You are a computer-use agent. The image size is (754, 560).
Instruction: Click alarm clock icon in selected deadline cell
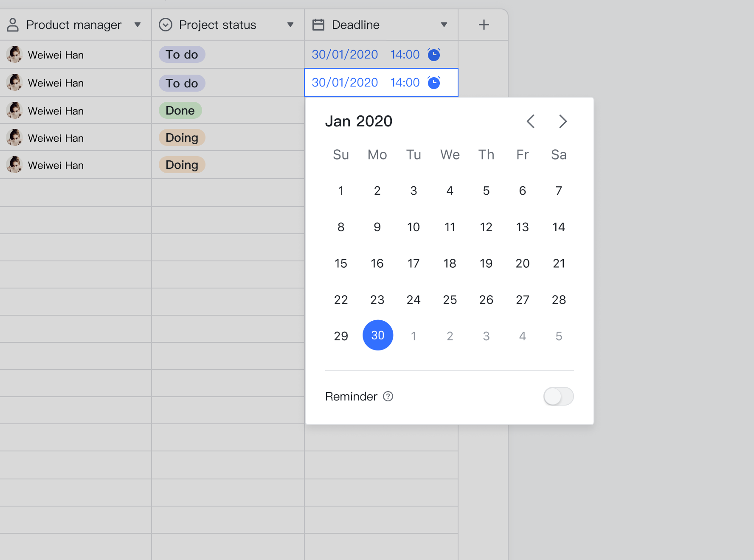[x=433, y=82]
